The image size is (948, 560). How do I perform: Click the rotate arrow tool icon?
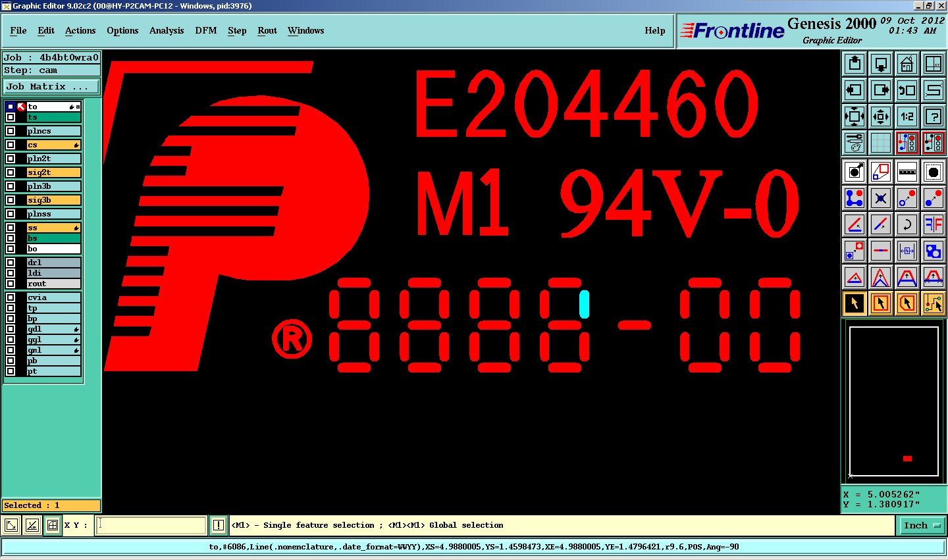[x=907, y=224]
